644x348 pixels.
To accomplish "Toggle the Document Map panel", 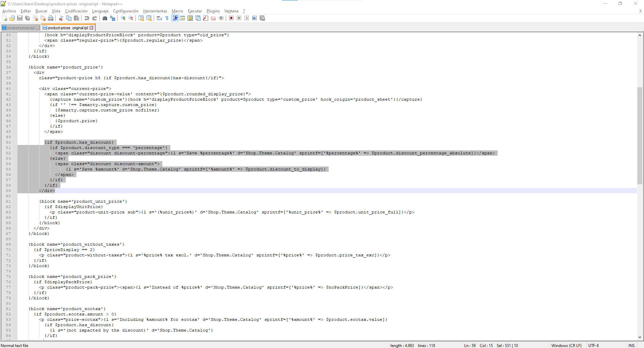I will coord(190,18).
